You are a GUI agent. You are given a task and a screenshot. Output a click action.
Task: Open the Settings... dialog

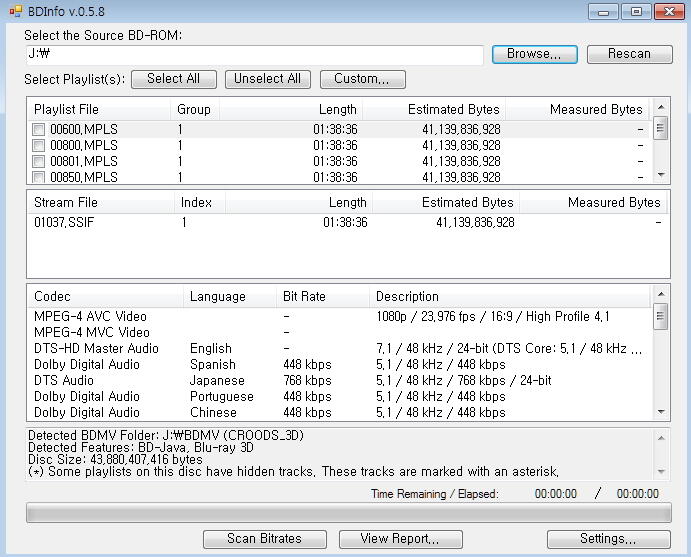point(608,539)
